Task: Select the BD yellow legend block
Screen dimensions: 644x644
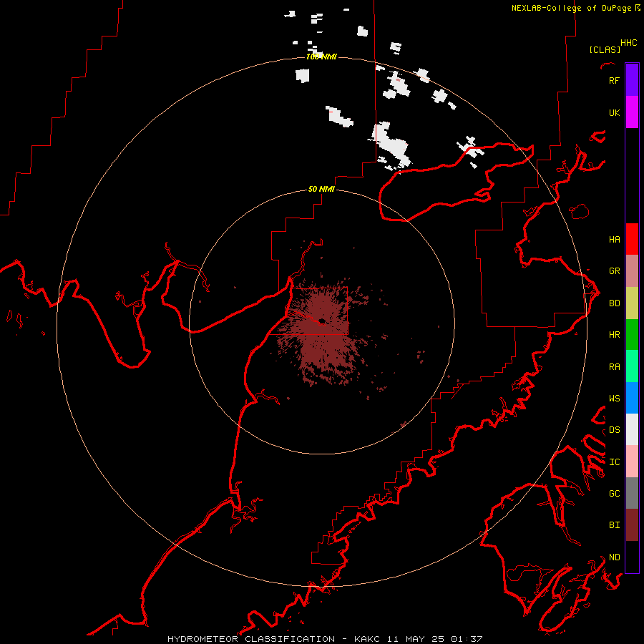Action: 632,303
